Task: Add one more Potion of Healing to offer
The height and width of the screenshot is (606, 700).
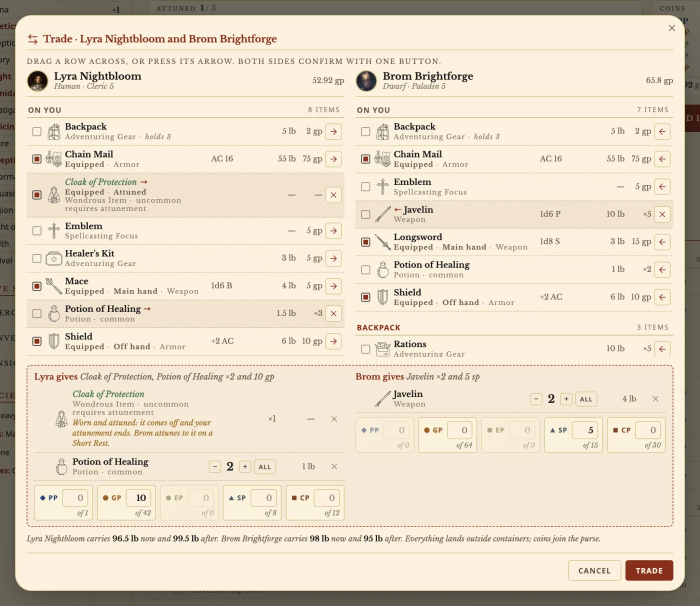Action: pos(245,467)
